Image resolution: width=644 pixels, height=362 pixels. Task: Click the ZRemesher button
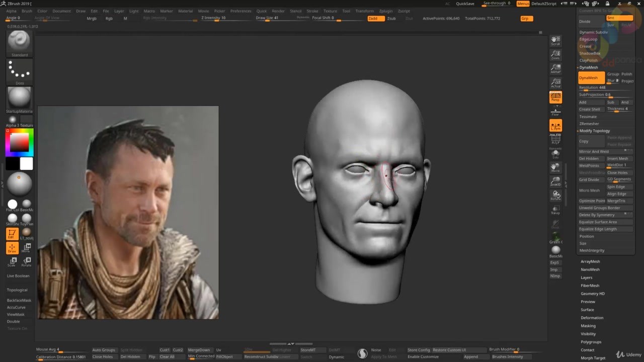coord(589,124)
